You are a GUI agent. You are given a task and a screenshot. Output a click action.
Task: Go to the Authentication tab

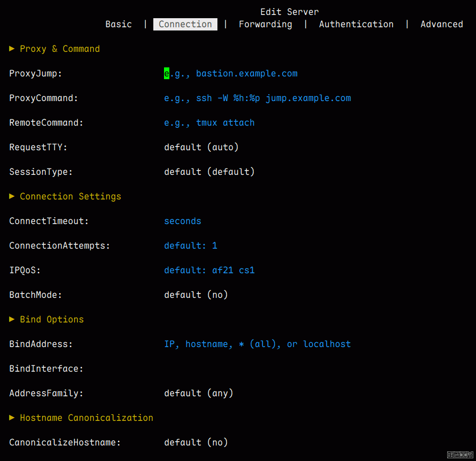tap(356, 24)
